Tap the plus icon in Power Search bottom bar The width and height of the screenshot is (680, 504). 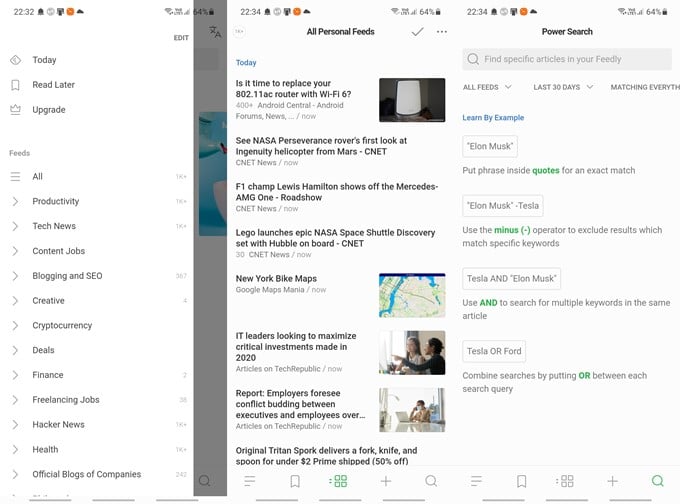[x=612, y=481]
